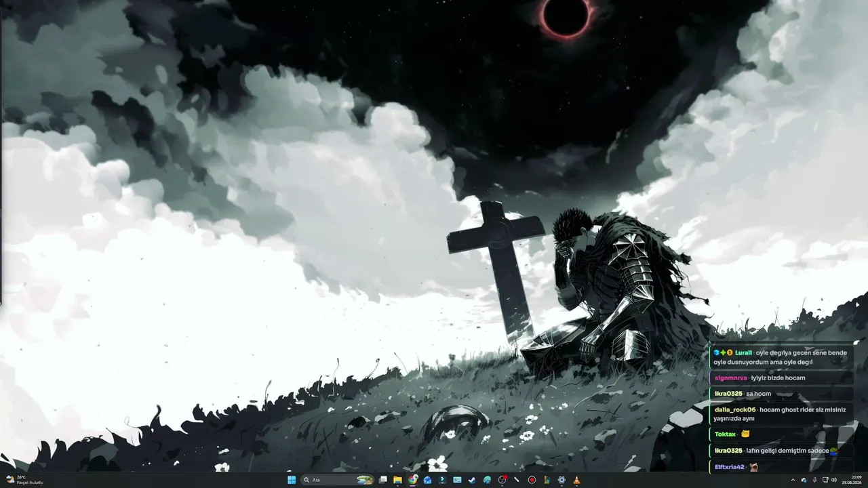Open the terminal-style app icon on taskbar
The height and width of the screenshot is (488, 868).
442,480
